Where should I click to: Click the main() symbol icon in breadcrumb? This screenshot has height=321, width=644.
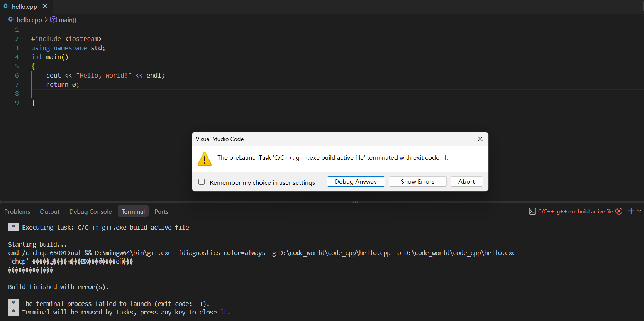click(54, 19)
